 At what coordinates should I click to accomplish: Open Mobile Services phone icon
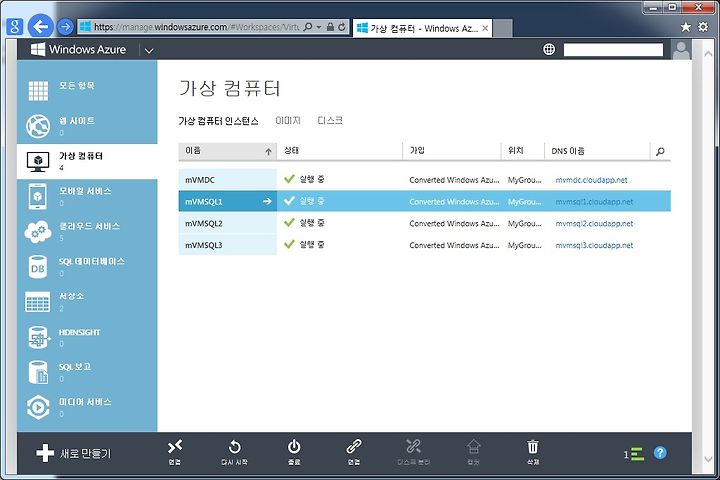click(38, 197)
